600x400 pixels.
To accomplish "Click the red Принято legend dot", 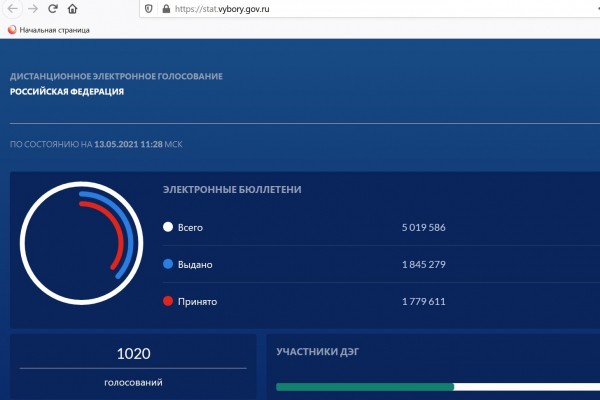I will (168, 301).
